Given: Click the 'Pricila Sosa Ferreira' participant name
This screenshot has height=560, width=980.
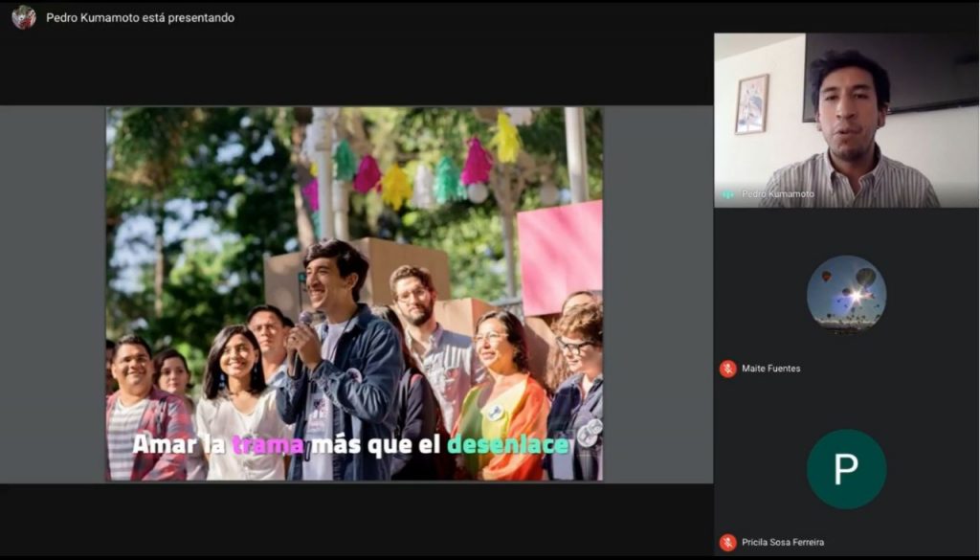Looking at the screenshot, I should (783, 542).
